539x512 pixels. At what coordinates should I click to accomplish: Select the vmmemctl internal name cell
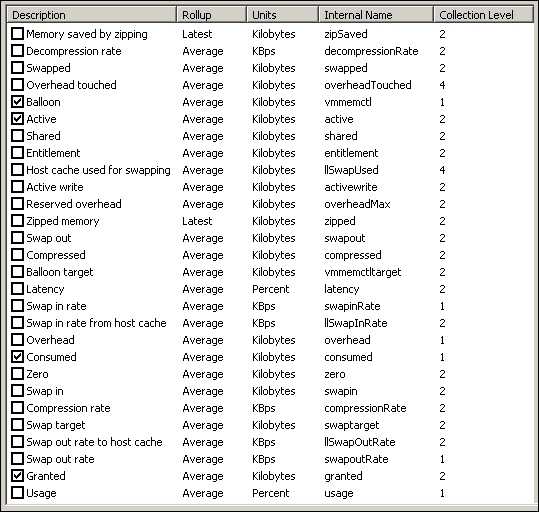click(348, 102)
